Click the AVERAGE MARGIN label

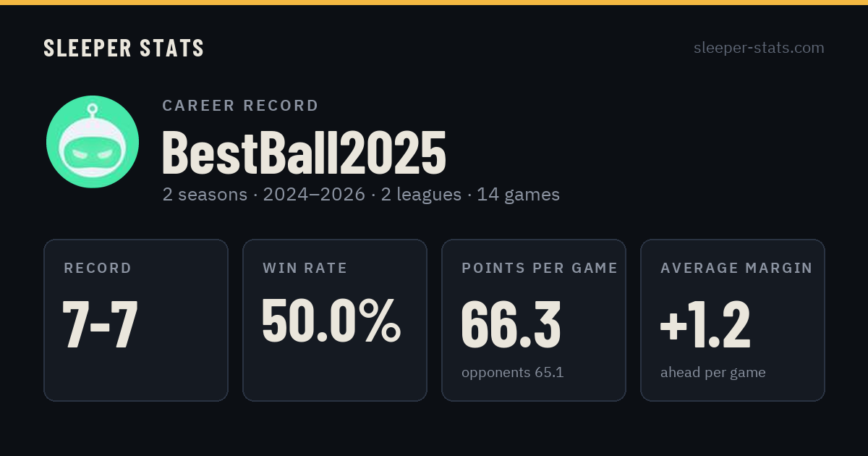pyautogui.click(x=736, y=269)
